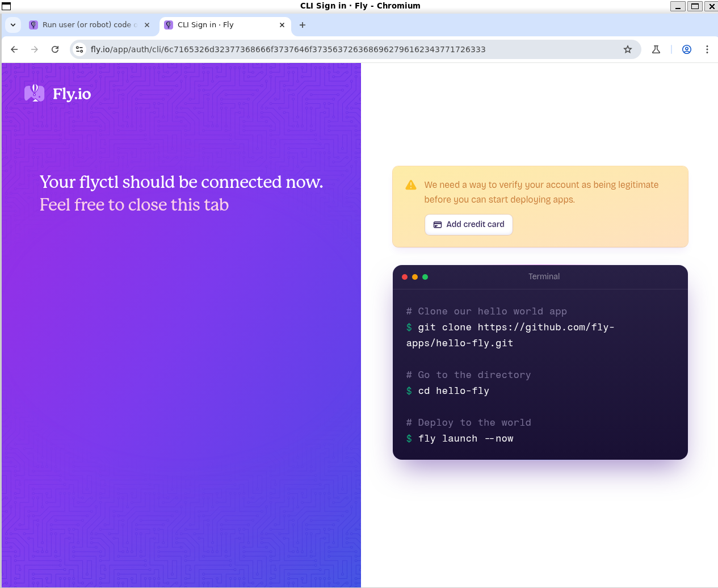Click the '# Clone our hello world app' comment
This screenshot has height=588, width=718.
(486, 312)
